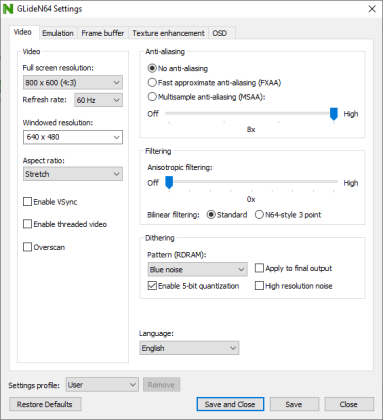Select N64-style 3 point bilinear filtering
The width and height of the screenshot is (383, 420).
(x=259, y=215)
